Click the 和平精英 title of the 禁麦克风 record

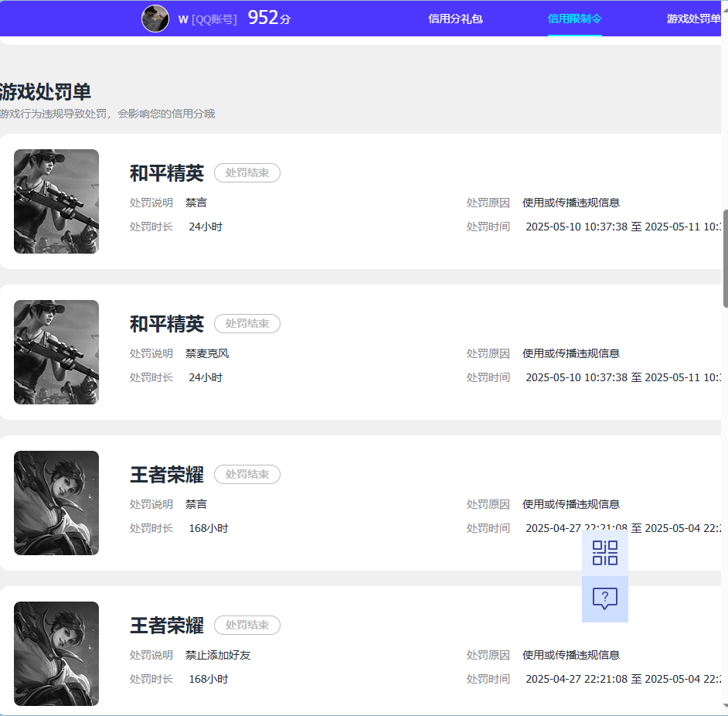[167, 324]
